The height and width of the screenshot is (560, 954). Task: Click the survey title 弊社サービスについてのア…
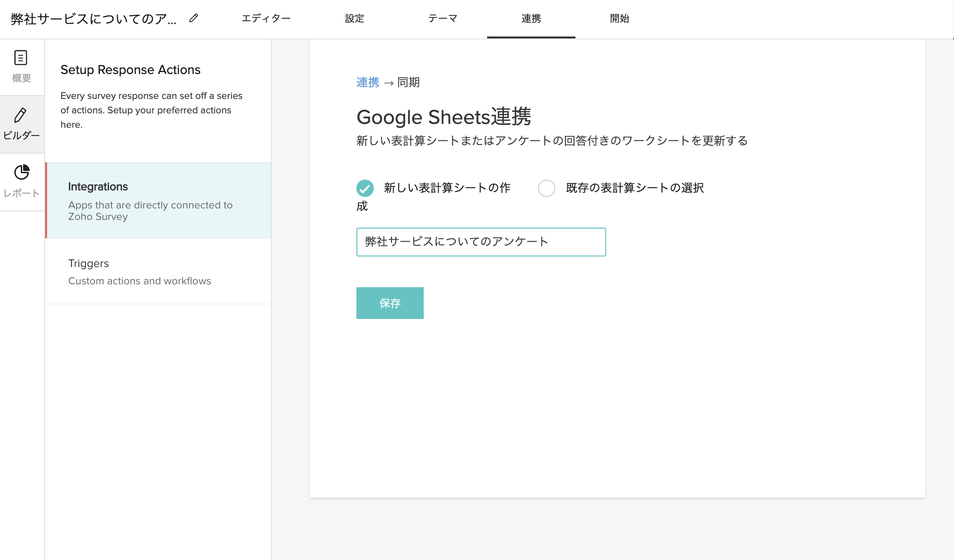(x=94, y=19)
